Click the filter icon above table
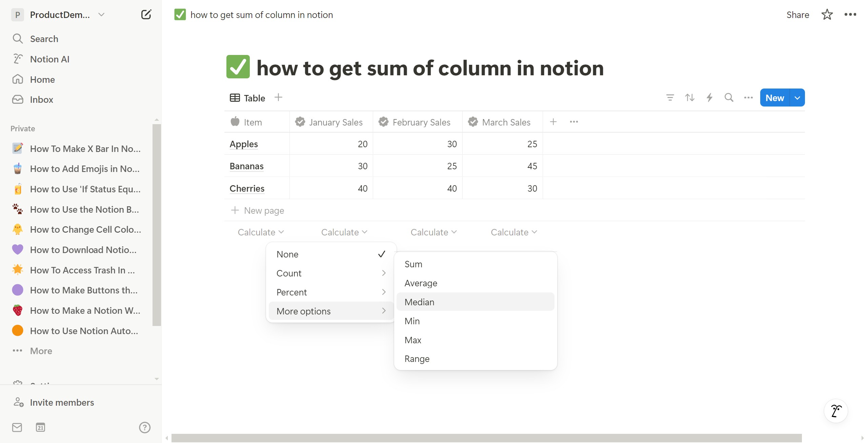 670,98
